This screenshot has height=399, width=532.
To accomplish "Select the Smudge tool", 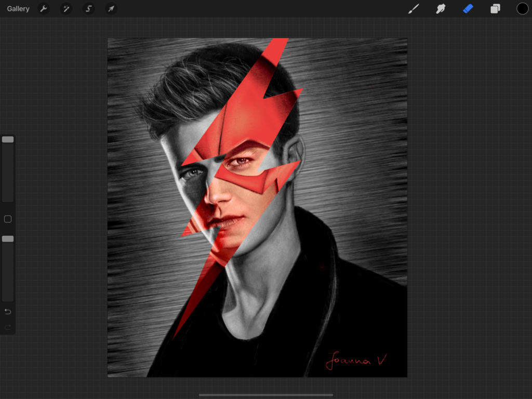I will click(x=441, y=9).
